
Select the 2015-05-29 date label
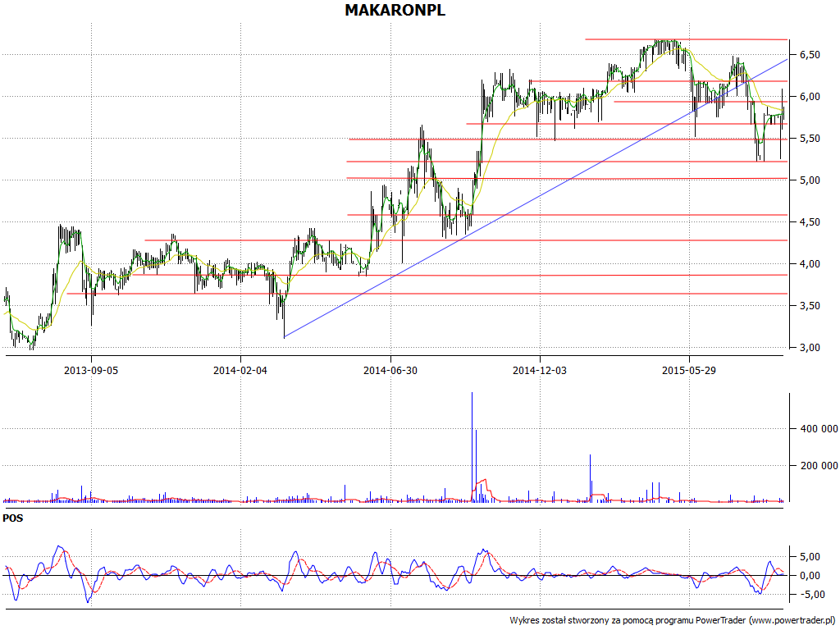[x=689, y=370]
